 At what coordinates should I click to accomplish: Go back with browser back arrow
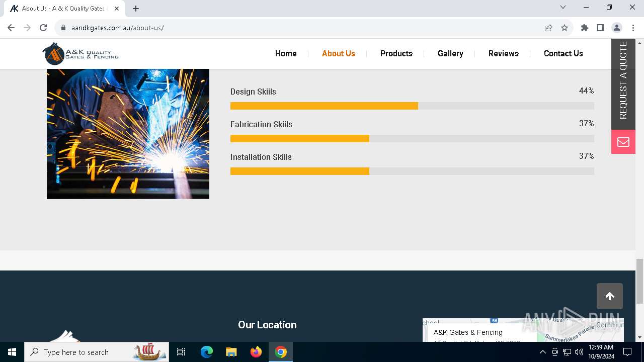(x=11, y=28)
